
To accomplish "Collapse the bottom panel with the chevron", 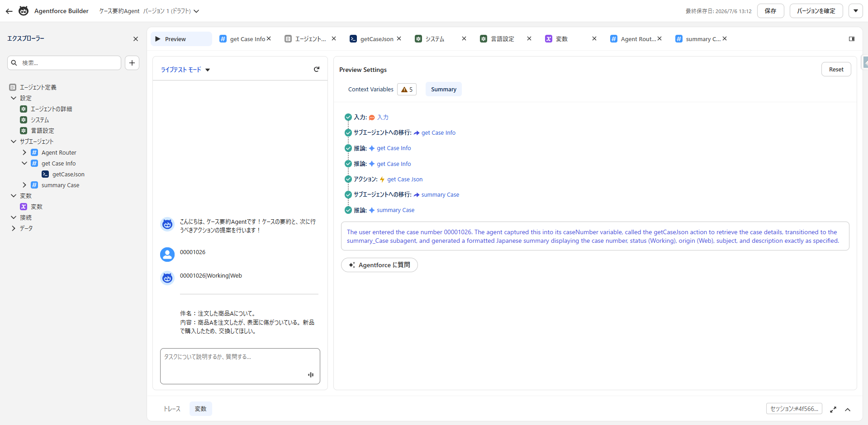I will pyautogui.click(x=848, y=410).
